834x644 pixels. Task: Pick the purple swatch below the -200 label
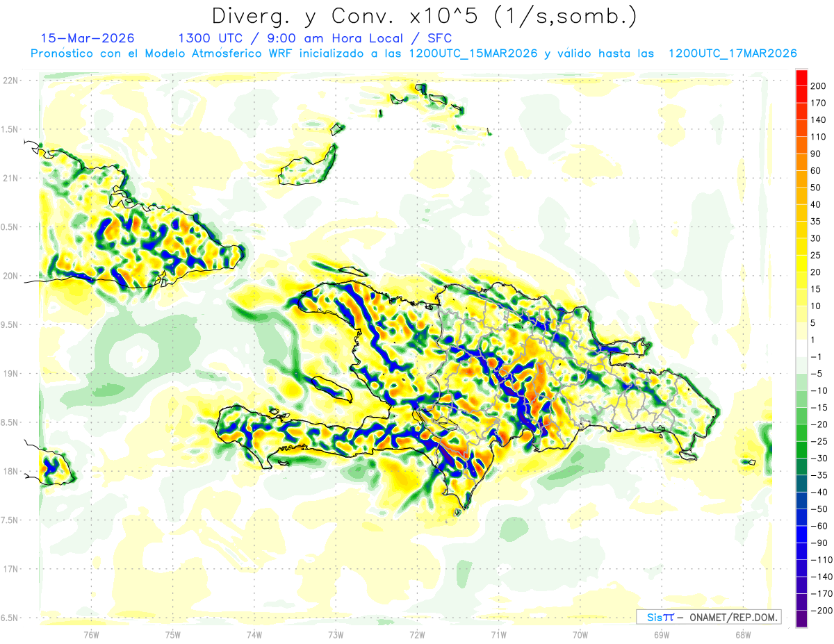click(801, 619)
